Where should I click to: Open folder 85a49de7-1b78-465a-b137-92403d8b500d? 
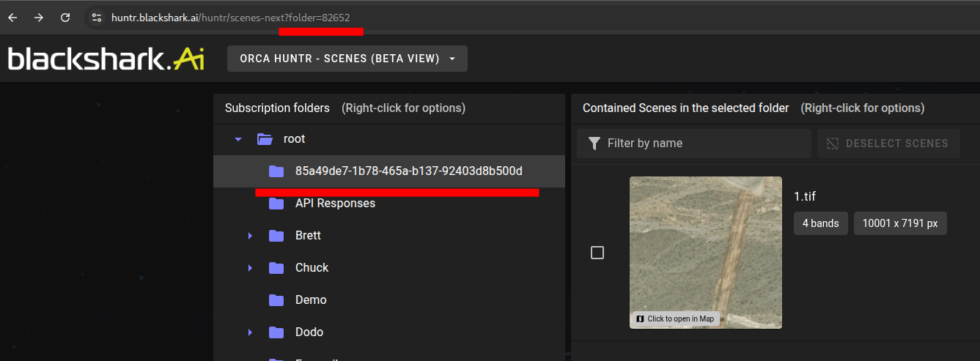point(389,171)
